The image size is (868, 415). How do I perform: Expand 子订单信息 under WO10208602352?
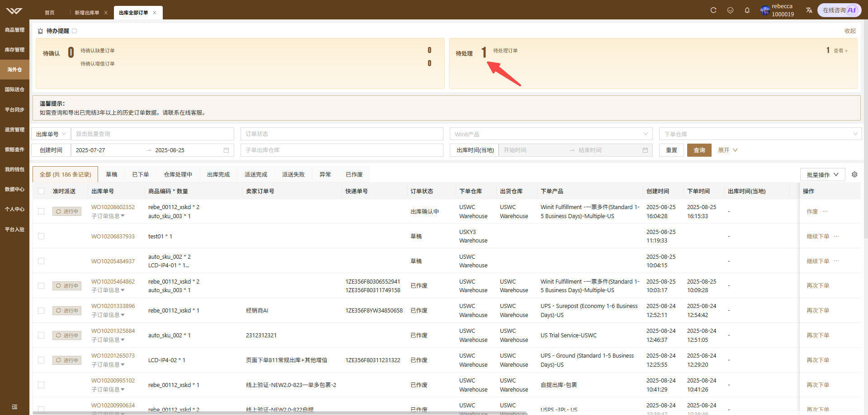coord(108,216)
